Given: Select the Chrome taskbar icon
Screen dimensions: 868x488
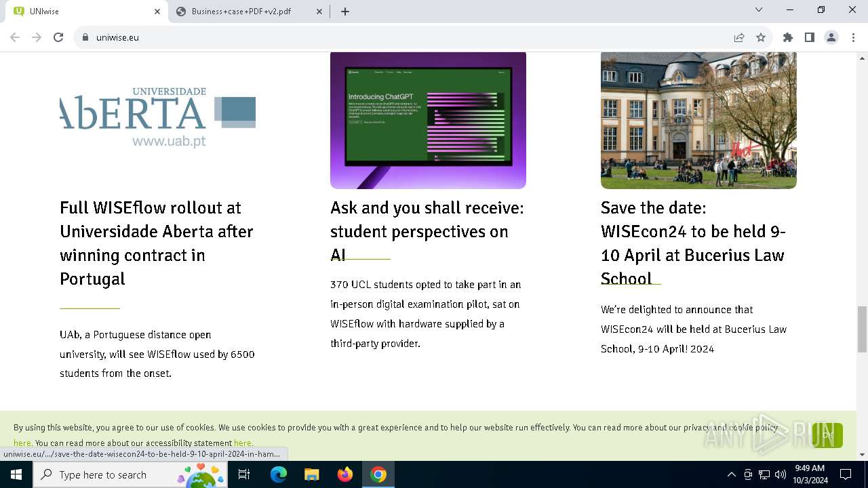Looking at the screenshot, I should [x=378, y=474].
